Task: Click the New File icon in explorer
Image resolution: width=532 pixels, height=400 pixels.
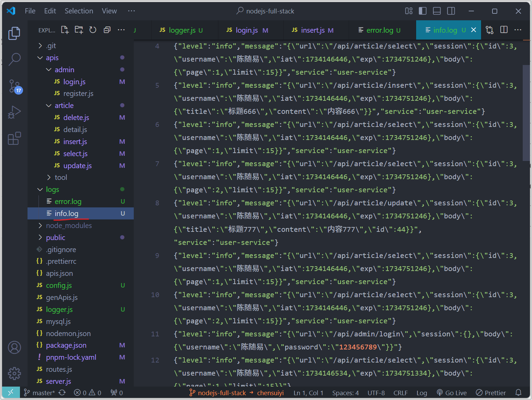Action: (65, 30)
